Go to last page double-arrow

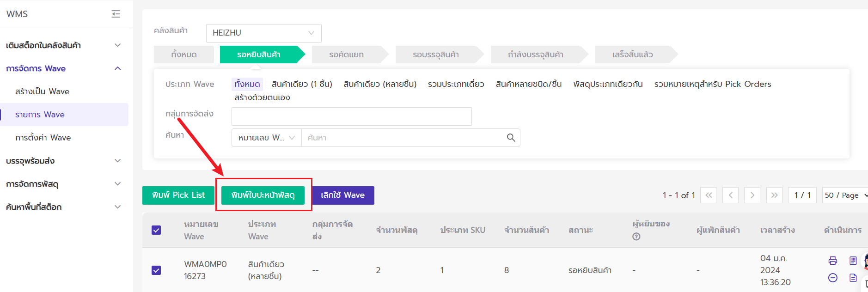tap(774, 195)
